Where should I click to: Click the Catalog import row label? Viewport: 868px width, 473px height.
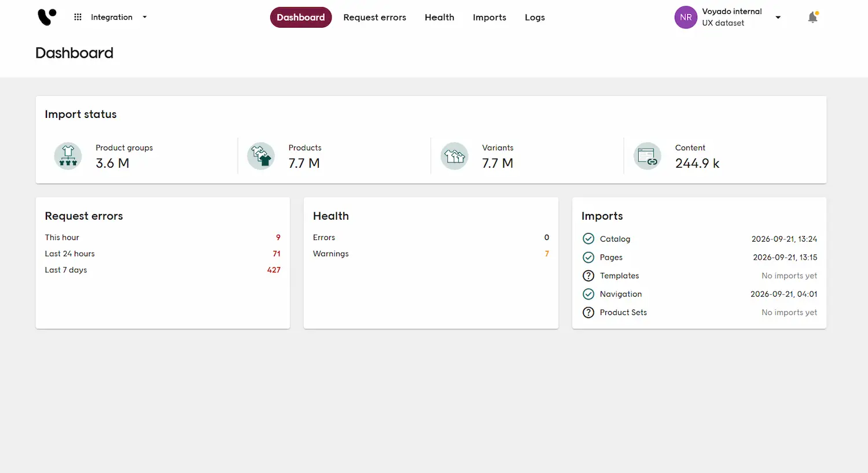(x=615, y=239)
